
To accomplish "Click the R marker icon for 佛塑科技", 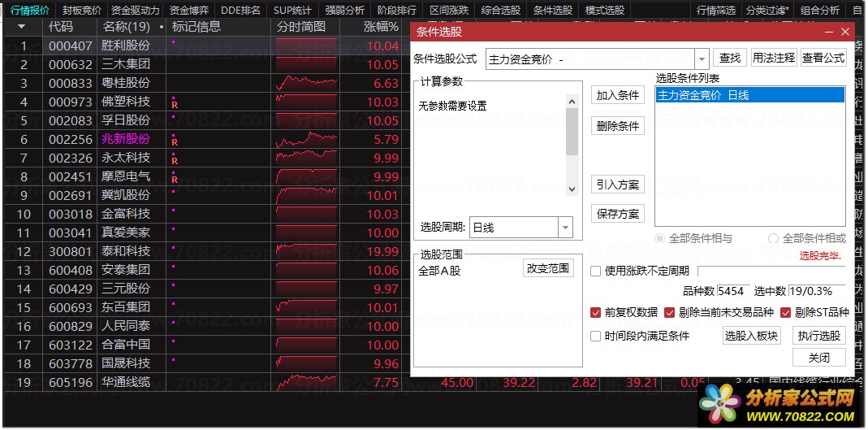I will tap(175, 105).
